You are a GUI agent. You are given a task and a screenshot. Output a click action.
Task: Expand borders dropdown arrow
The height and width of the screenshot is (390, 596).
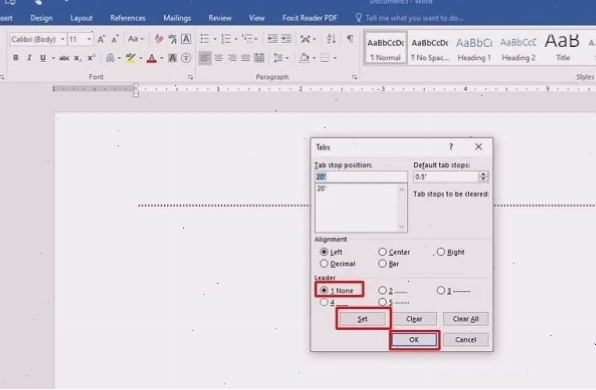(x=335, y=58)
